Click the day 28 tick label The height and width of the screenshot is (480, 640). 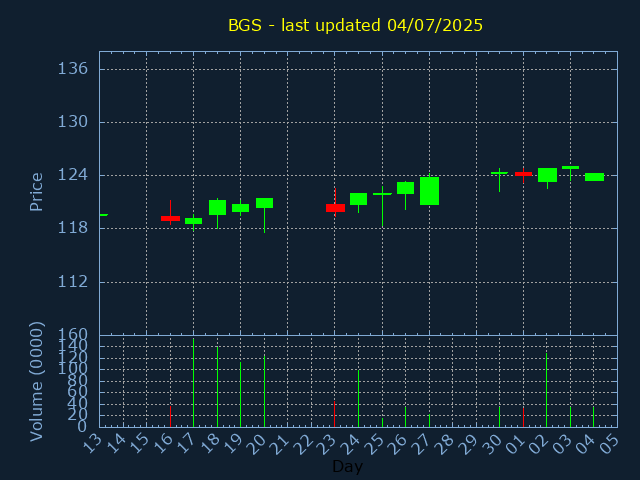[445, 444]
